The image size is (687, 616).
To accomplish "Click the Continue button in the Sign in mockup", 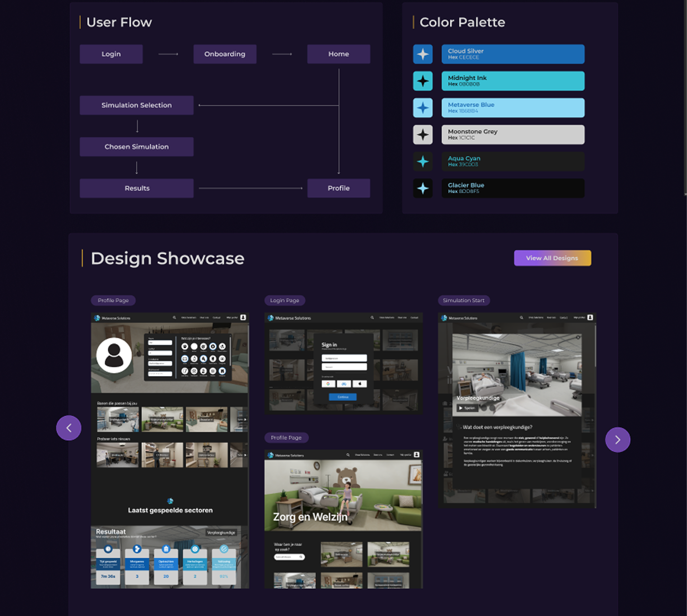I will click(x=343, y=397).
